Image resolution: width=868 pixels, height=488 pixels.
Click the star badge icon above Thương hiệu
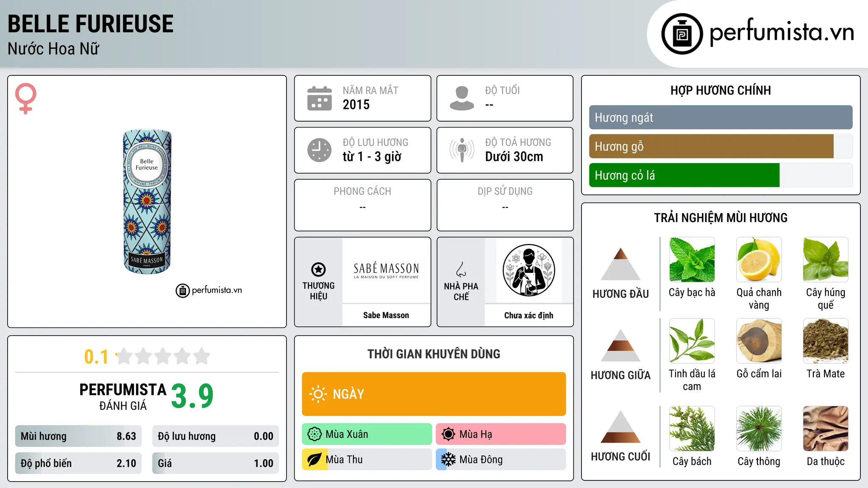318,269
